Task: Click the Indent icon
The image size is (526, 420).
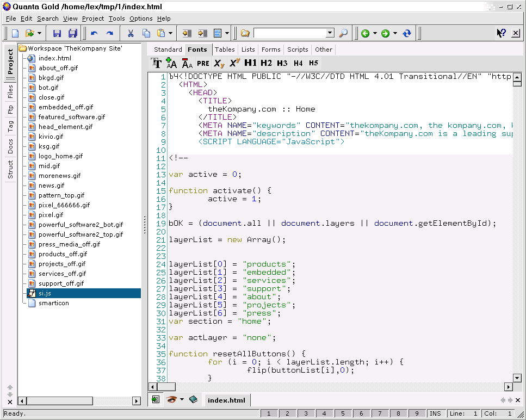Action: (x=202, y=33)
